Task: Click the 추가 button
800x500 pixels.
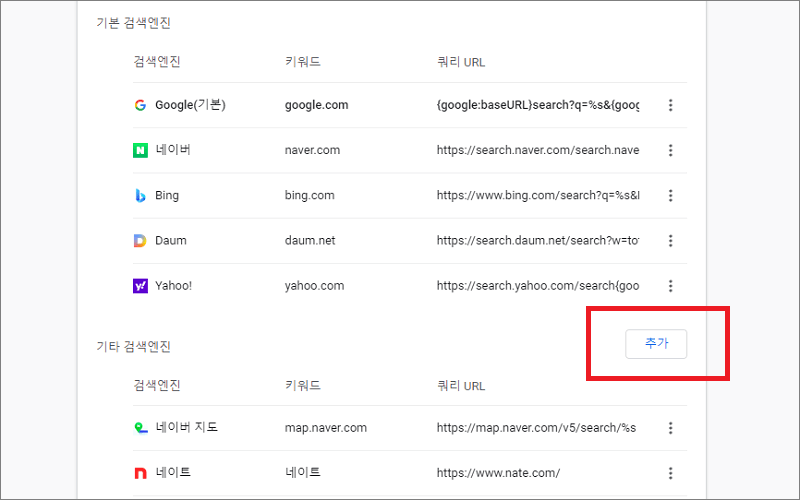Action: point(656,344)
